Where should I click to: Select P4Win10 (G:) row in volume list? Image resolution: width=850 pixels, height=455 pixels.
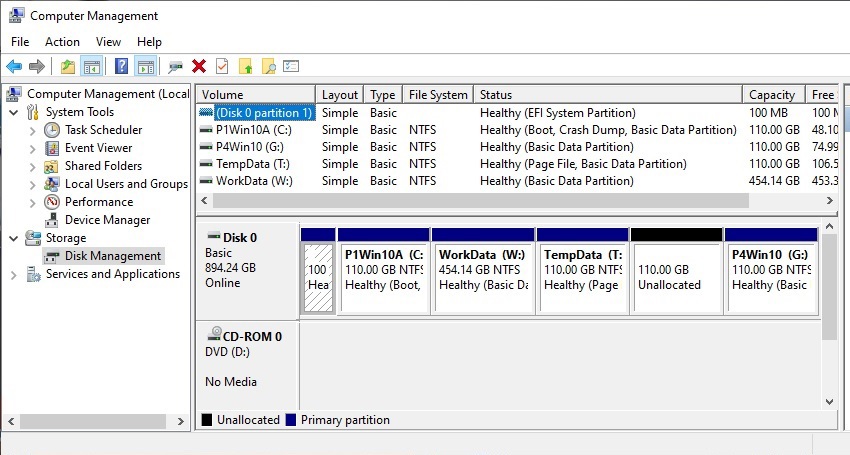click(x=517, y=147)
